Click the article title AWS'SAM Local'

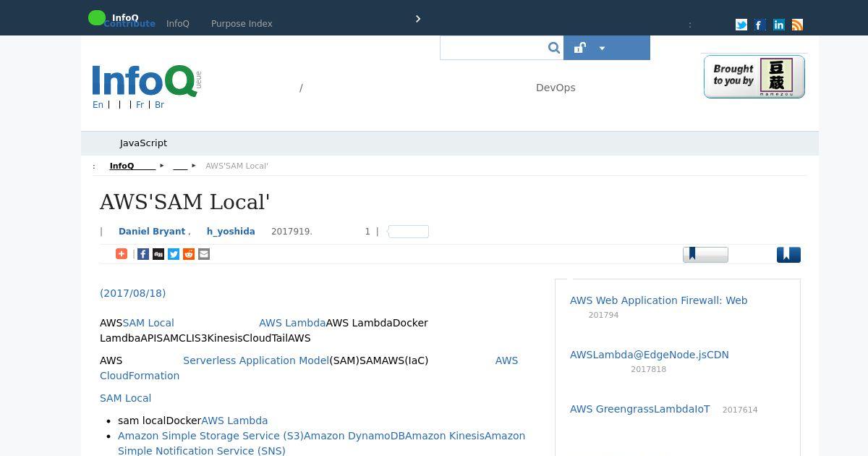(184, 202)
